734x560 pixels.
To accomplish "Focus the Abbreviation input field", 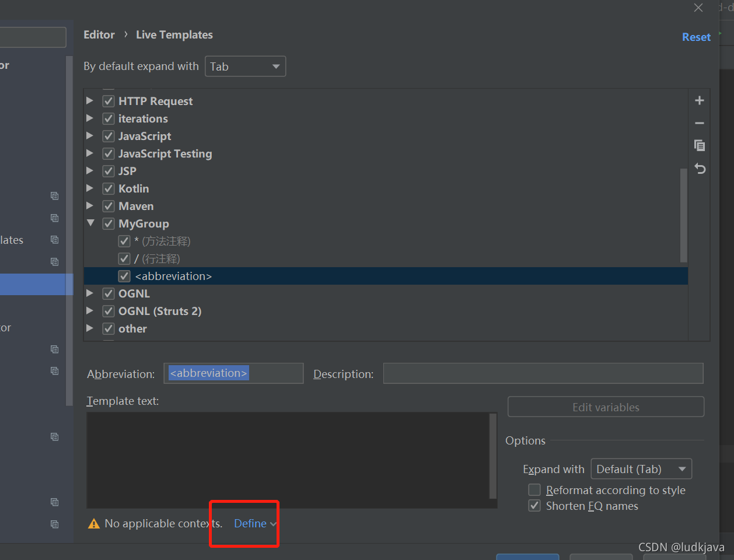I will click(x=233, y=373).
